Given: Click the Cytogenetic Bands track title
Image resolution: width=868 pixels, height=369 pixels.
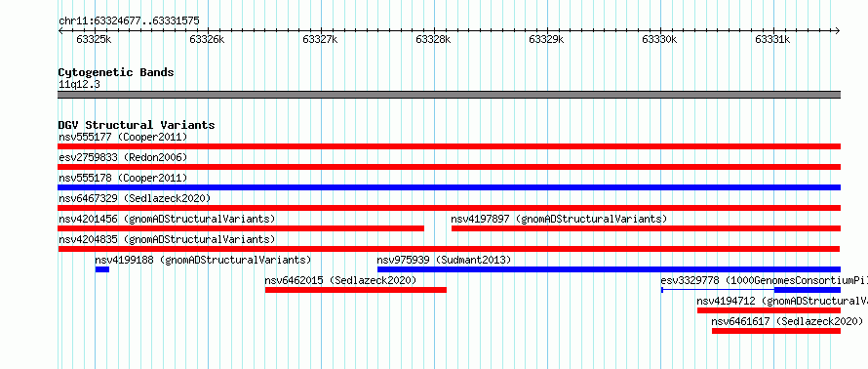Looking at the screenshot, I should coord(116,72).
